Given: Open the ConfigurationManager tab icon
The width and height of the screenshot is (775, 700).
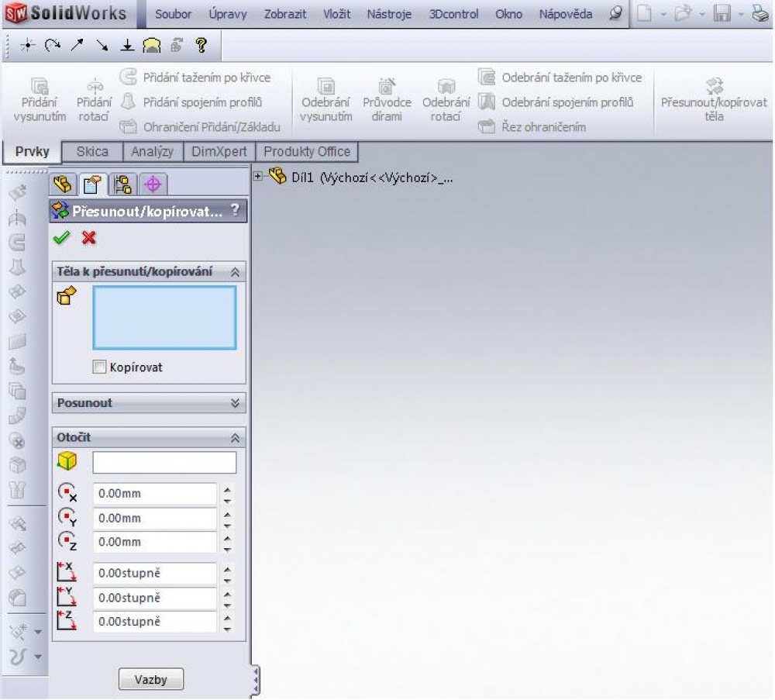Looking at the screenshot, I should pyautogui.click(x=122, y=184).
